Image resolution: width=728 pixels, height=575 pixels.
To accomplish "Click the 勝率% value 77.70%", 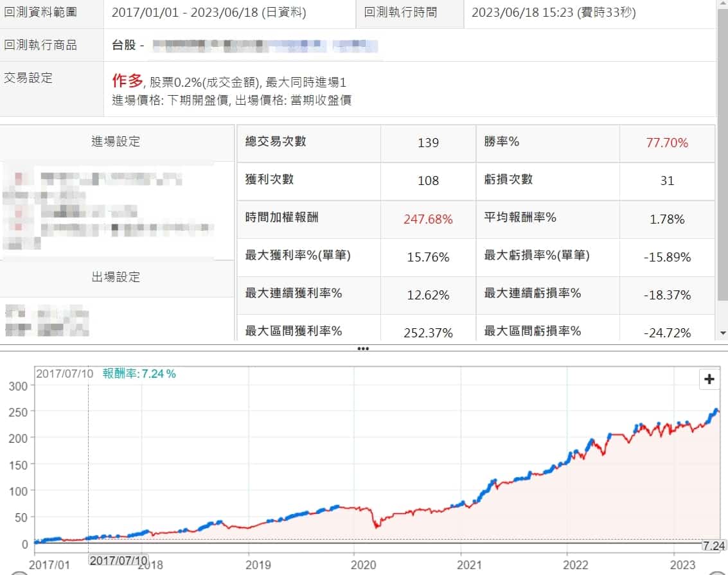I will click(667, 143).
